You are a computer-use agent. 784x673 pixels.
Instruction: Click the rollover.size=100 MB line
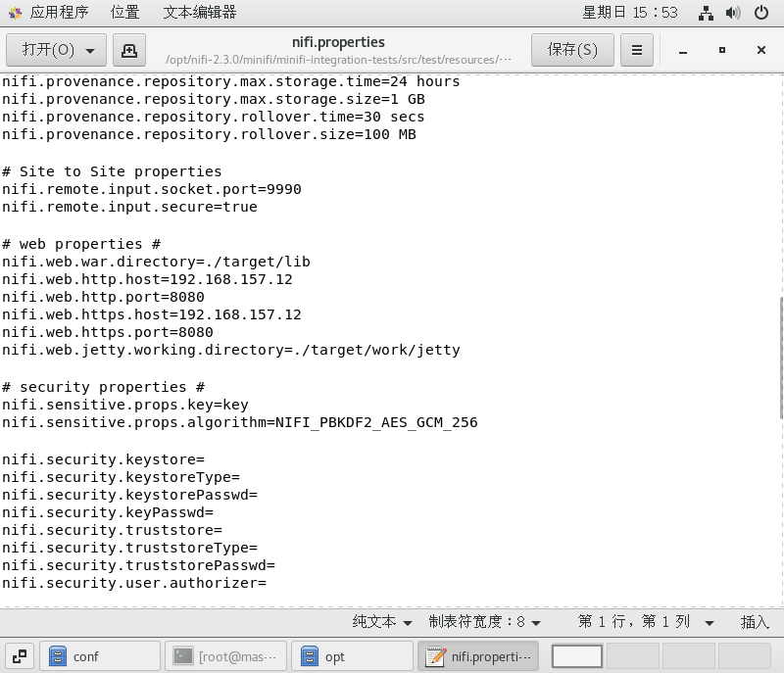point(209,134)
